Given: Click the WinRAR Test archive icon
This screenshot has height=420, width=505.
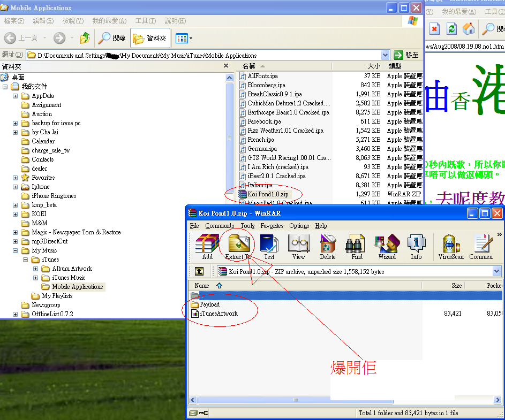Looking at the screenshot, I should (x=269, y=246).
